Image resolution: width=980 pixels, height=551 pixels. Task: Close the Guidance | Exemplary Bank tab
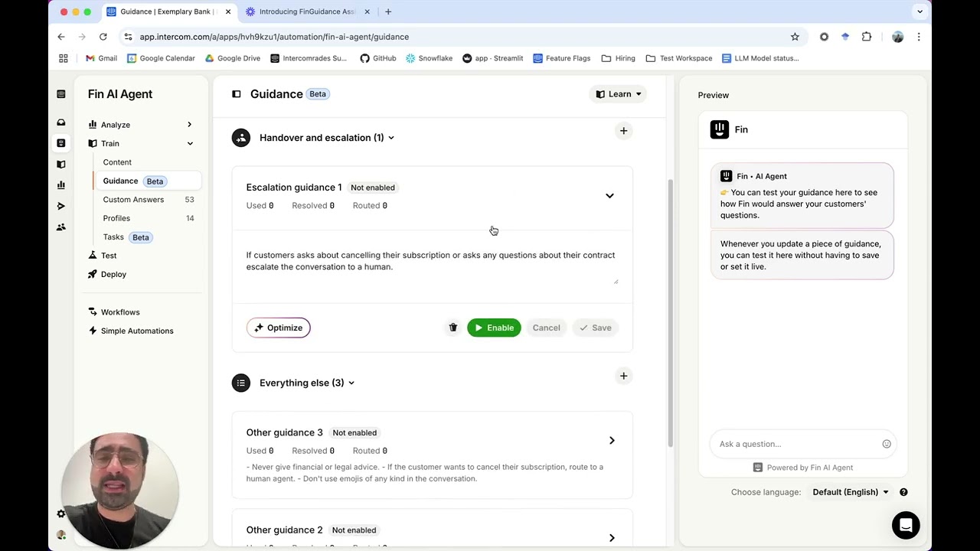[x=228, y=11]
